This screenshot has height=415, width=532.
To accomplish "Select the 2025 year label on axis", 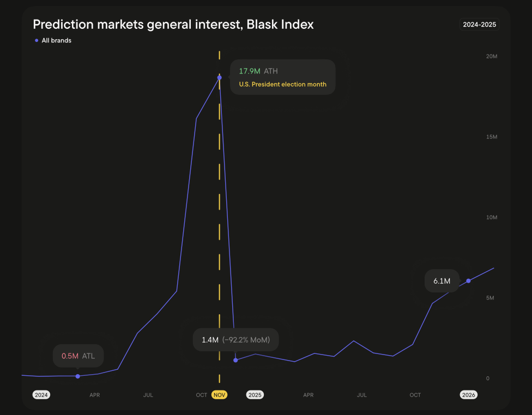I will pyautogui.click(x=255, y=395).
